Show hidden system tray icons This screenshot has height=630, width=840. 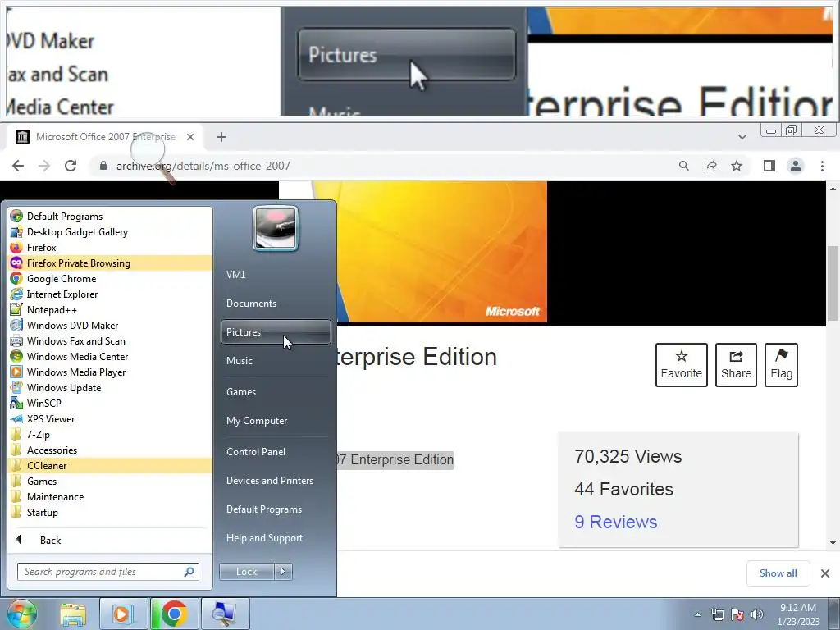click(x=697, y=614)
